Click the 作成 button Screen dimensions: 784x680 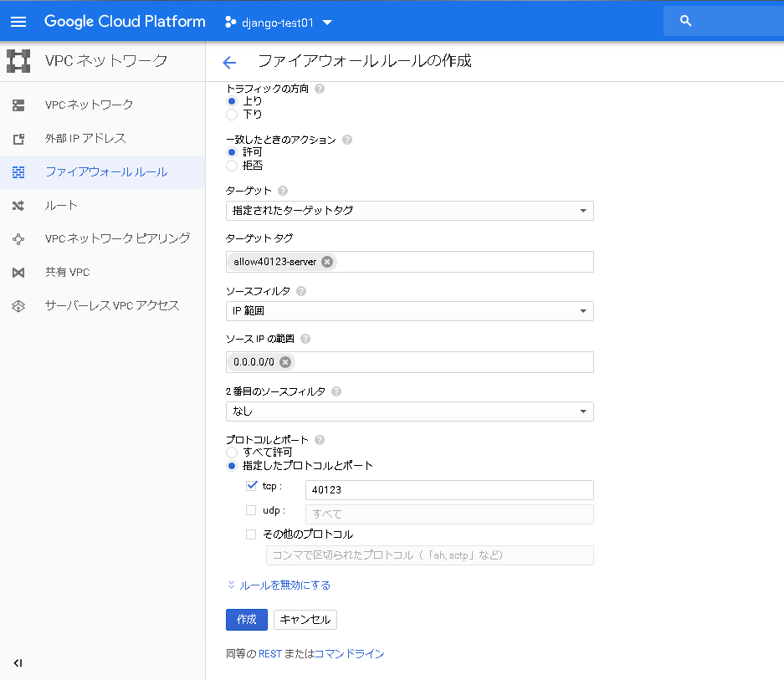247,620
